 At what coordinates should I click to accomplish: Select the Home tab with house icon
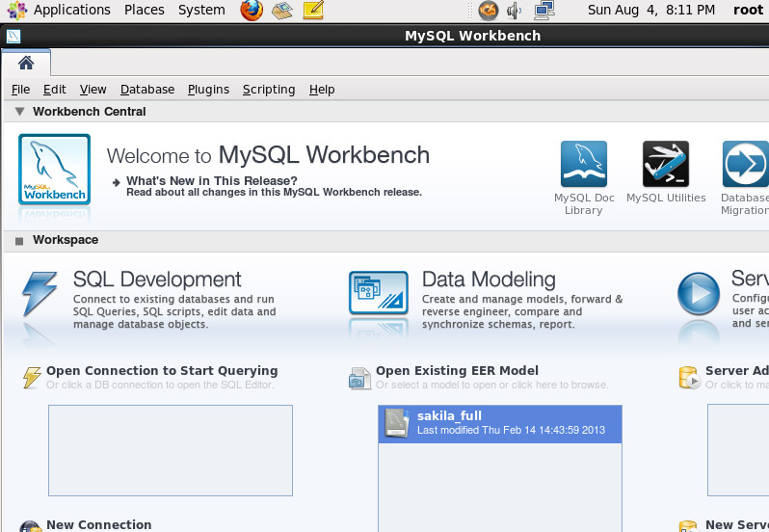(26, 63)
